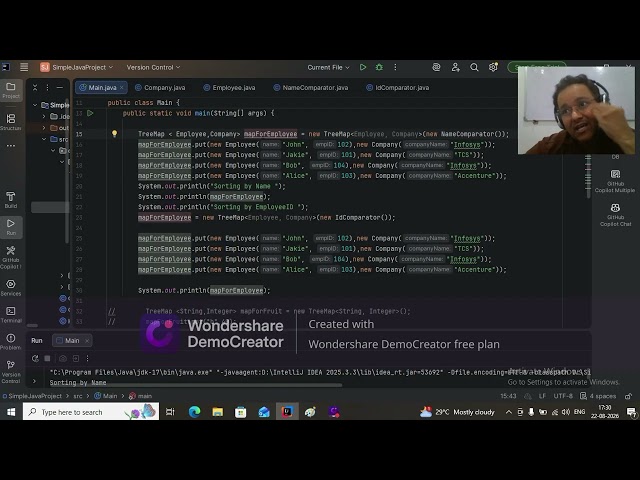The width and height of the screenshot is (640, 480).
Task: Close the Main run tab
Action: pos(87,340)
